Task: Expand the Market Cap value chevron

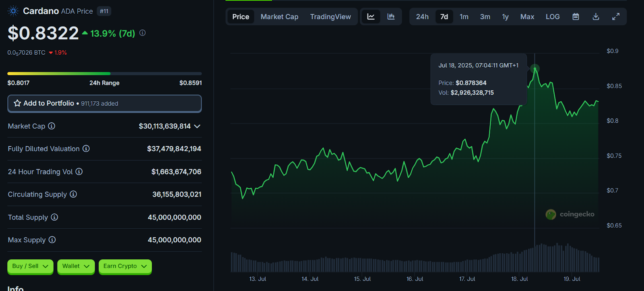Action: coord(197,126)
